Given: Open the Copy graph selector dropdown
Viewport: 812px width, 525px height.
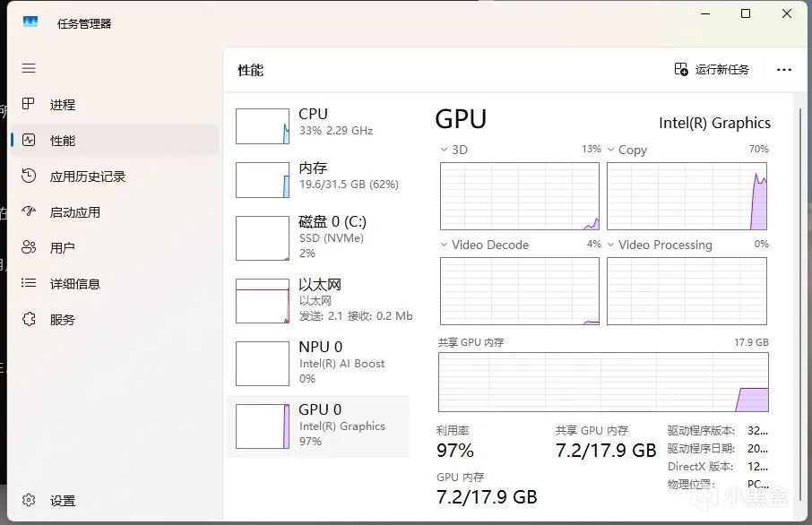Looking at the screenshot, I should [x=612, y=150].
